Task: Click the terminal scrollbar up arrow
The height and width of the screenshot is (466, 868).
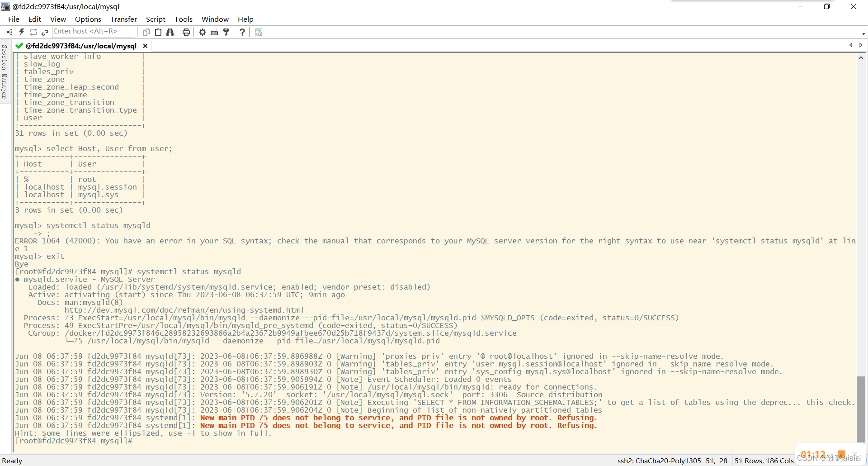Action: [x=861, y=57]
